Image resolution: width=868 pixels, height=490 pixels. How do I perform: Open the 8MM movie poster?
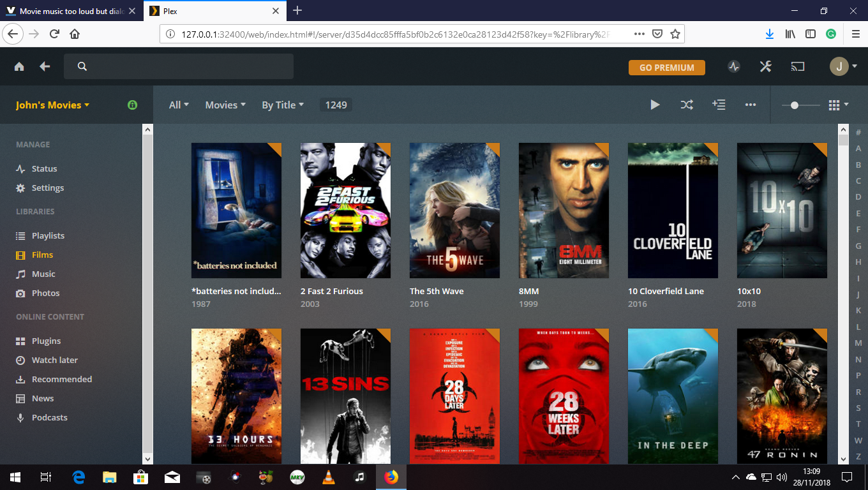click(564, 211)
